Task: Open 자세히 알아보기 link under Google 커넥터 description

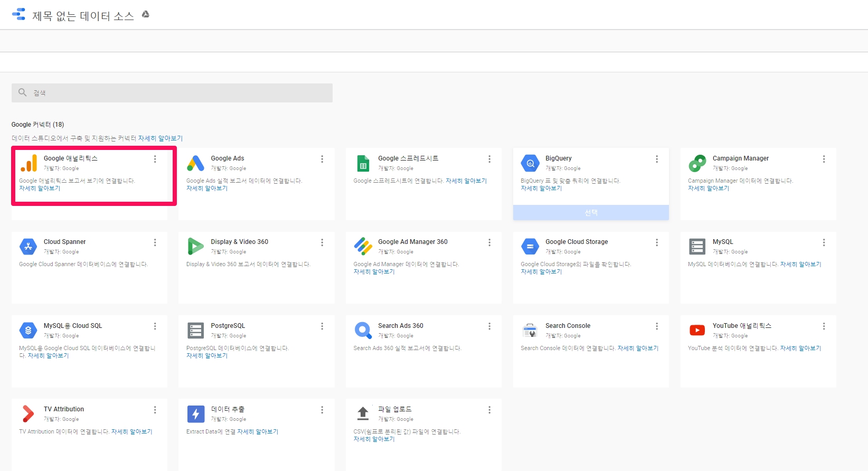Action: 160,138
